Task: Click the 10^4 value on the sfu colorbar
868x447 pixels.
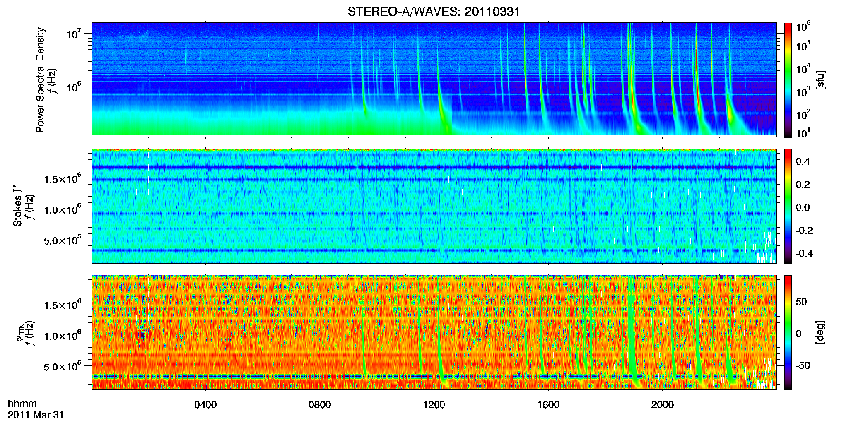Action: click(803, 69)
